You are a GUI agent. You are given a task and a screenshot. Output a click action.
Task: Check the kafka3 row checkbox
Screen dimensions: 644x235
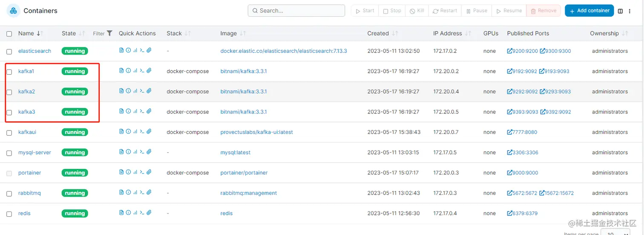(9, 113)
